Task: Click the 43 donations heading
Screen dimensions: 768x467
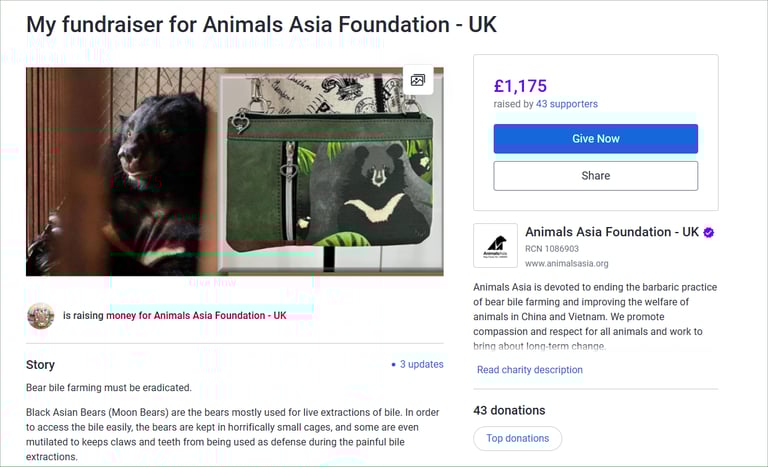Action: pos(509,410)
